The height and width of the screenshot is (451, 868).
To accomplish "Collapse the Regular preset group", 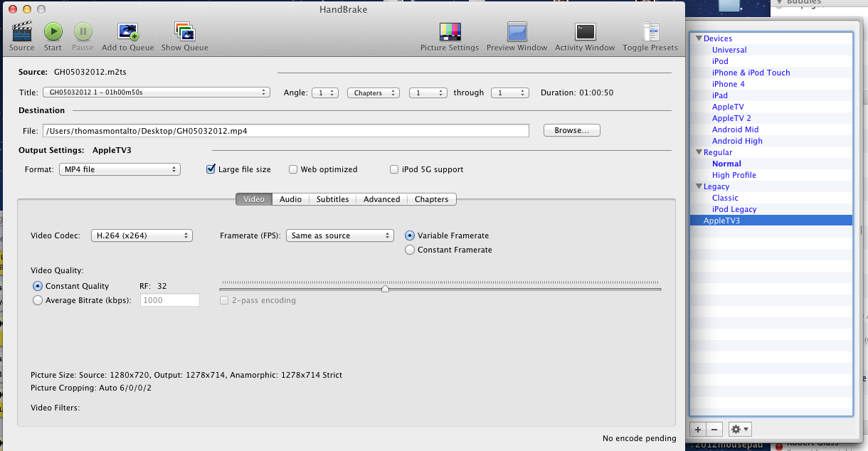I will tap(699, 152).
